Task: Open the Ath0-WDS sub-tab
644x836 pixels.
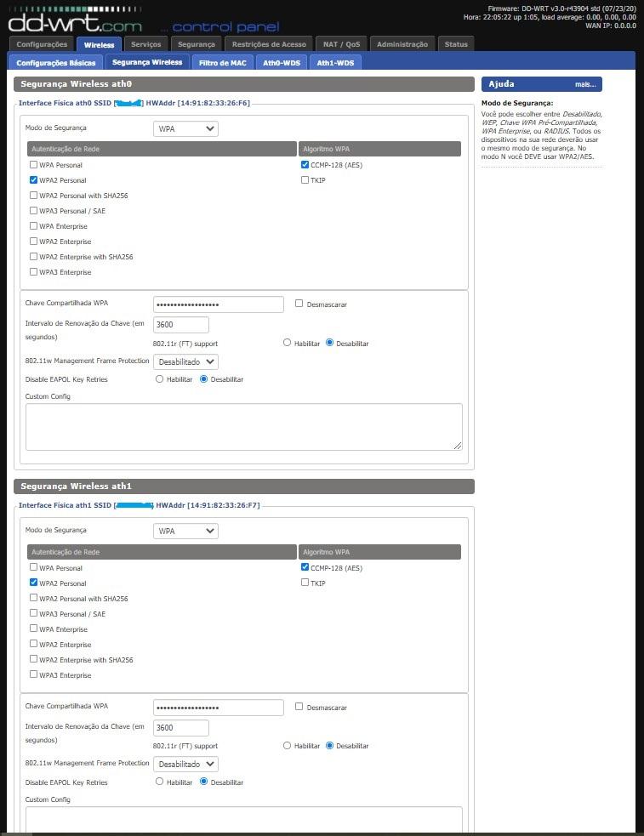Action: (x=282, y=62)
